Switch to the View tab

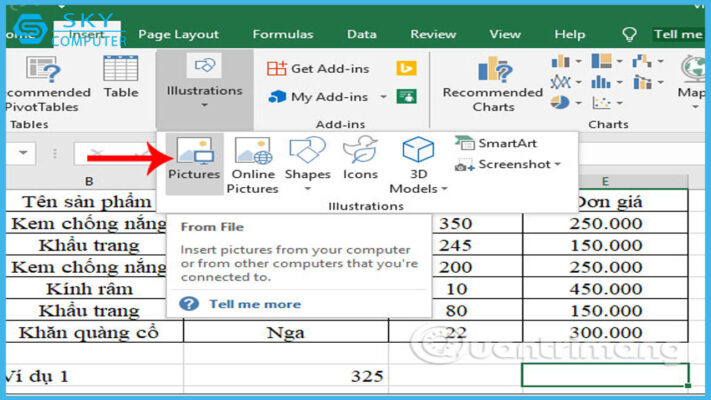coord(505,34)
